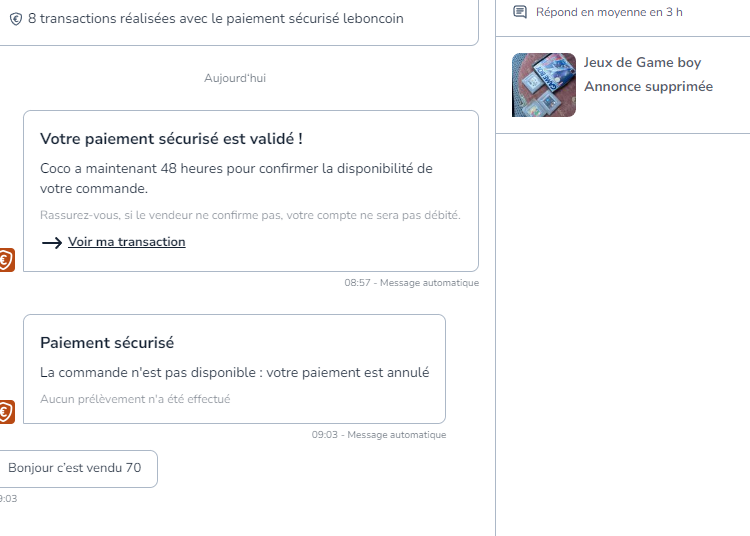Click the Paiement sécurisé cancelled card
750x536 pixels.
(234, 369)
